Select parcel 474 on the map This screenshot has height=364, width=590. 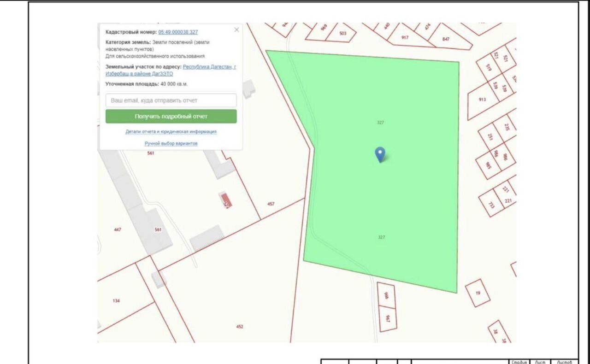pyautogui.click(x=427, y=27)
